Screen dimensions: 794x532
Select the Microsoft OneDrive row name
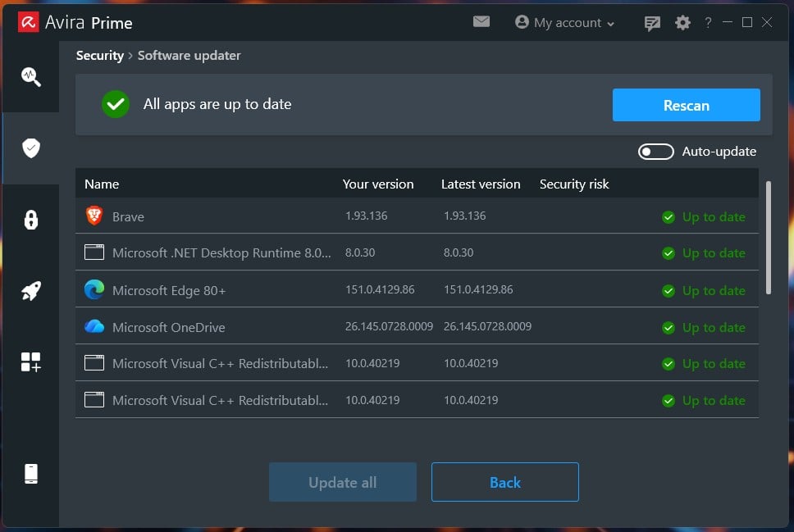tap(169, 328)
